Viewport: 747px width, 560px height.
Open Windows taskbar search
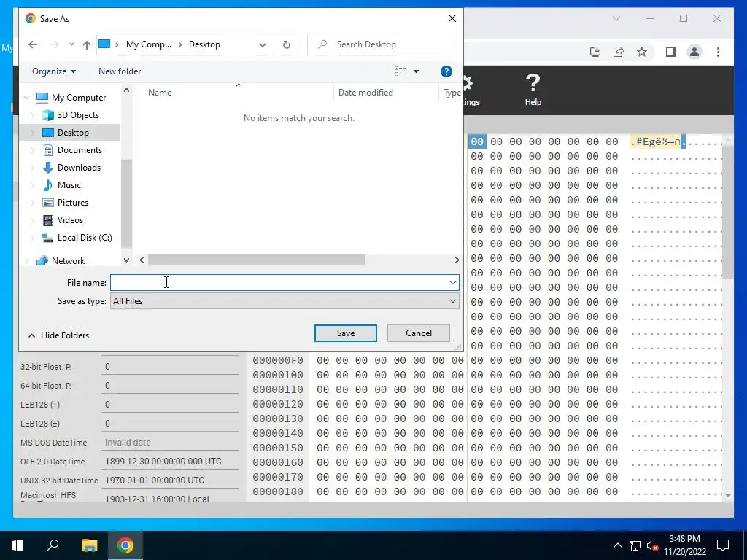tap(53, 545)
